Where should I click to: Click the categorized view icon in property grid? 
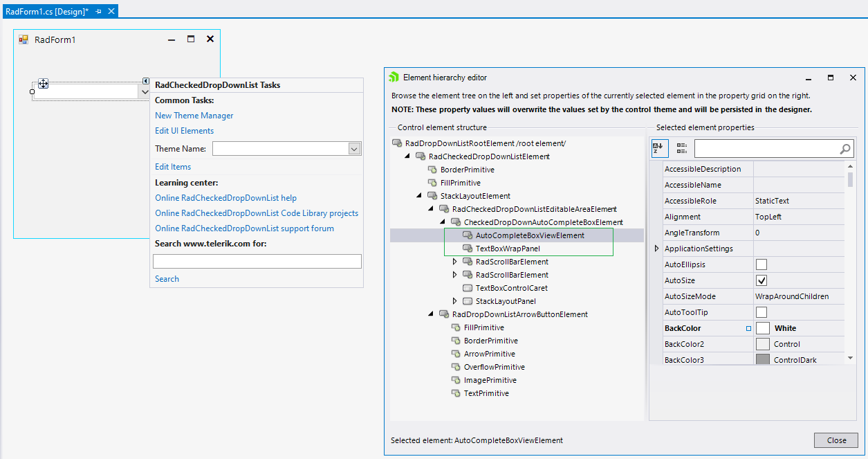click(682, 148)
